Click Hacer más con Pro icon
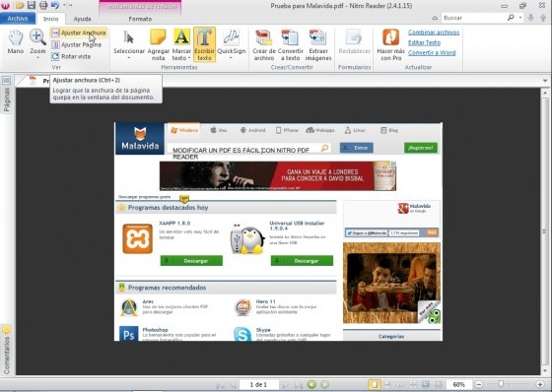 point(390,44)
